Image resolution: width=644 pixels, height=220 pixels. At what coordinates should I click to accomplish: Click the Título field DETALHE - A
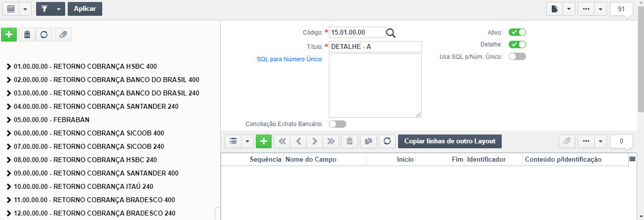point(375,46)
